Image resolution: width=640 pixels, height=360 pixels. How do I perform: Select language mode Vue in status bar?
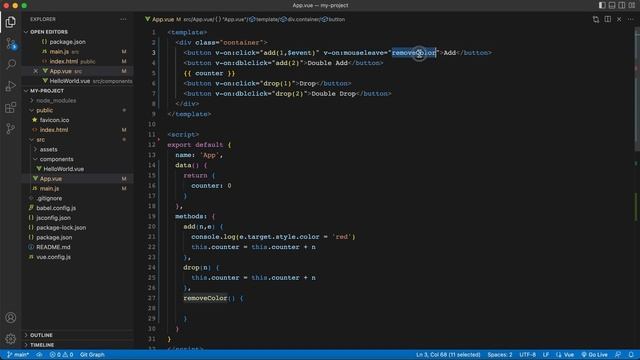[565, 355]
